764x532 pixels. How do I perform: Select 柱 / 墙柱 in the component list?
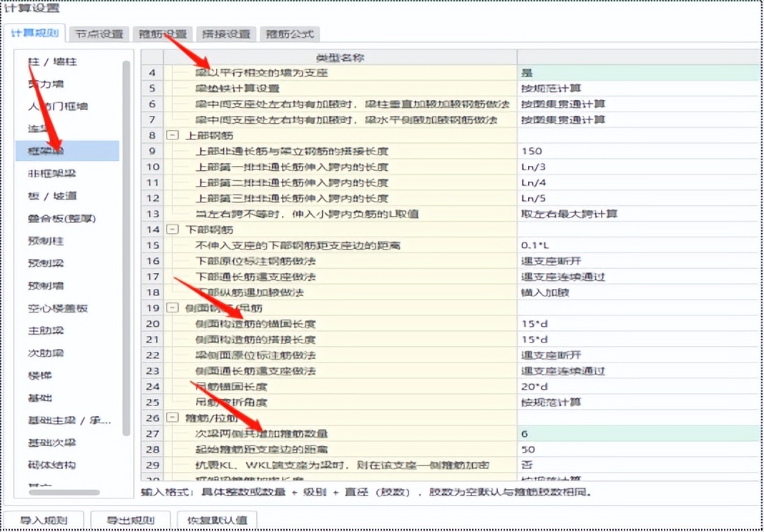(52, 62)
